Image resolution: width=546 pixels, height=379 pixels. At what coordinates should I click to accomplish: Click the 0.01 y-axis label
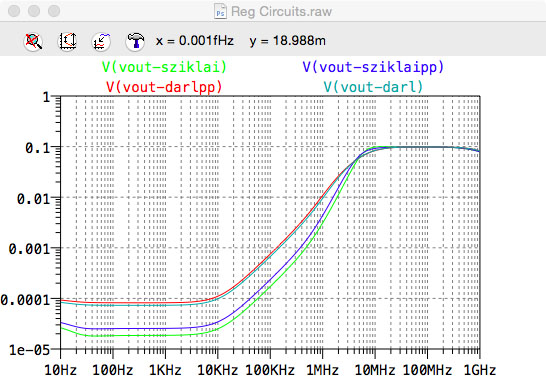click(x=34, y=199)
